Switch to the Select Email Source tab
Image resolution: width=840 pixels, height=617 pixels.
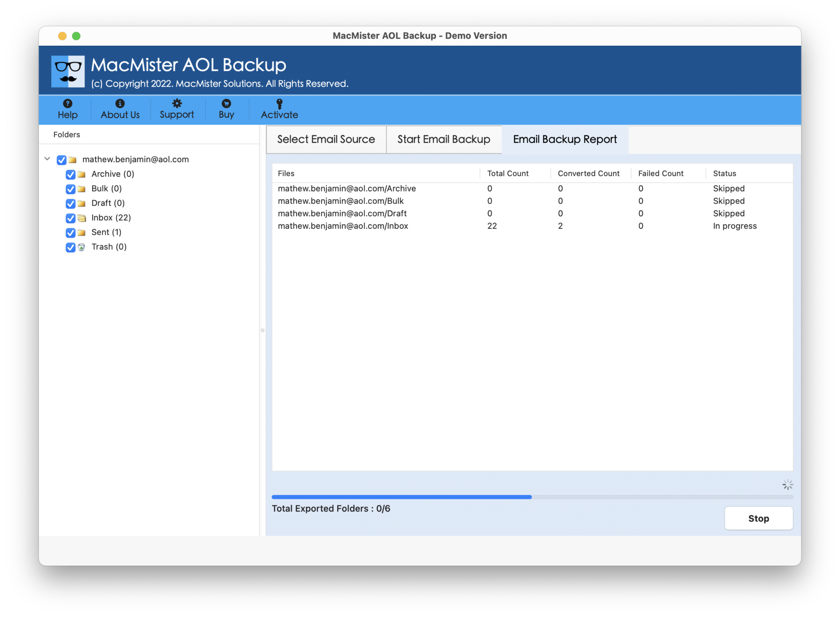[326, 139]
